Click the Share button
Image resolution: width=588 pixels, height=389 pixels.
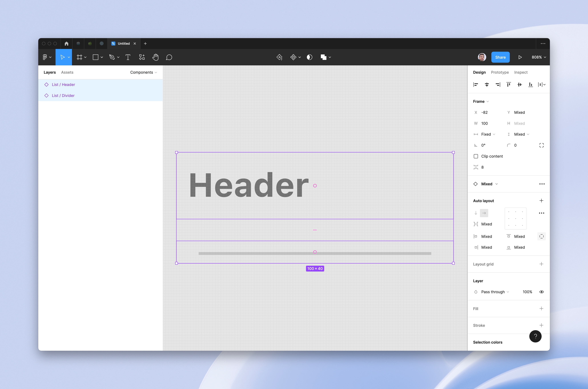[x=500, y=57]
